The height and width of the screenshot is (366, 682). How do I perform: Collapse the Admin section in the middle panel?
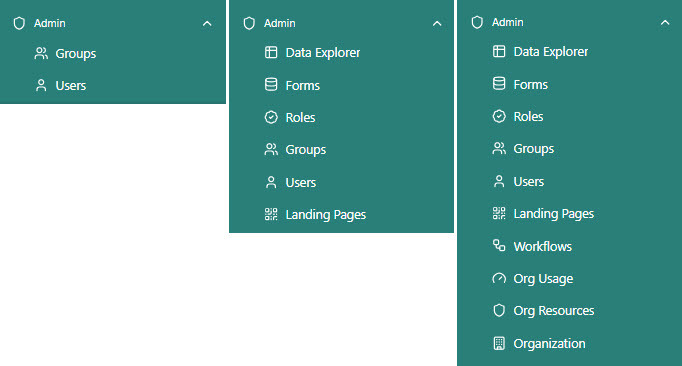(x=437, y=24)
